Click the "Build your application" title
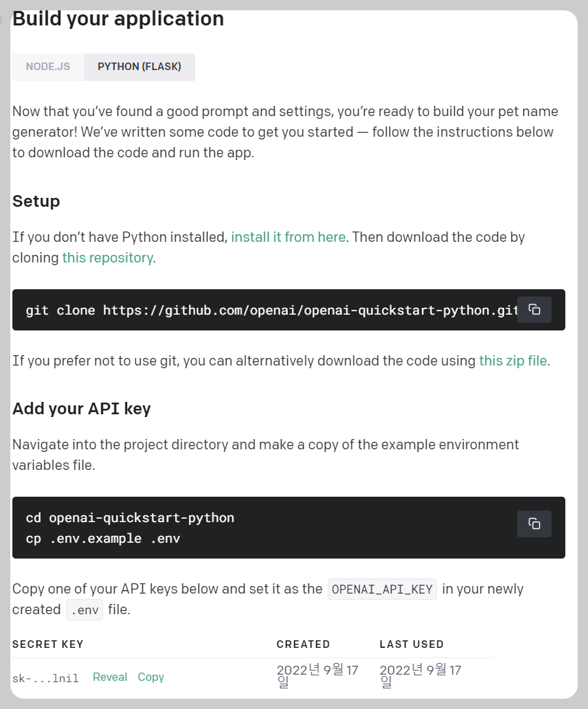 (x=117, y=19)
